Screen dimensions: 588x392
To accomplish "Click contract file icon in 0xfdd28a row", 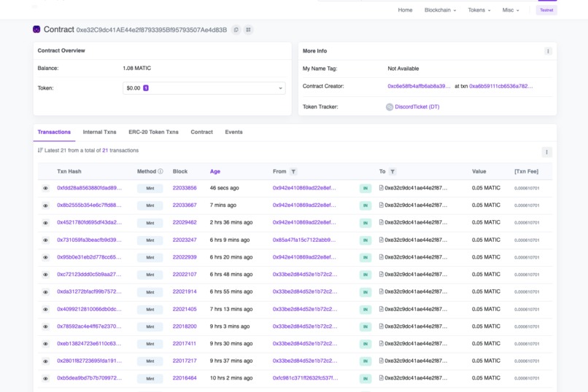I will coord(382,187).
